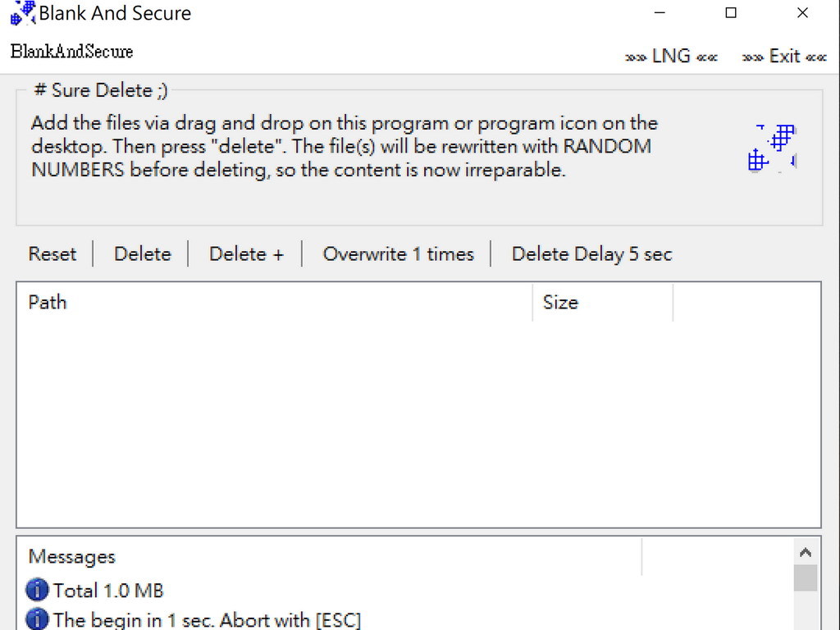Click the info icon beside the Abort with ESC message
This screenshot has width=840, height=630.
[37, 619]
